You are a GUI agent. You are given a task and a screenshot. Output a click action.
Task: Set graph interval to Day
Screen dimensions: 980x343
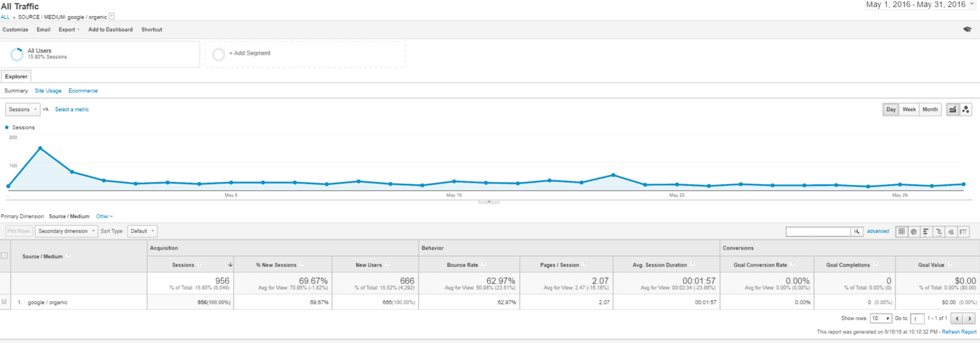point(891,110)
